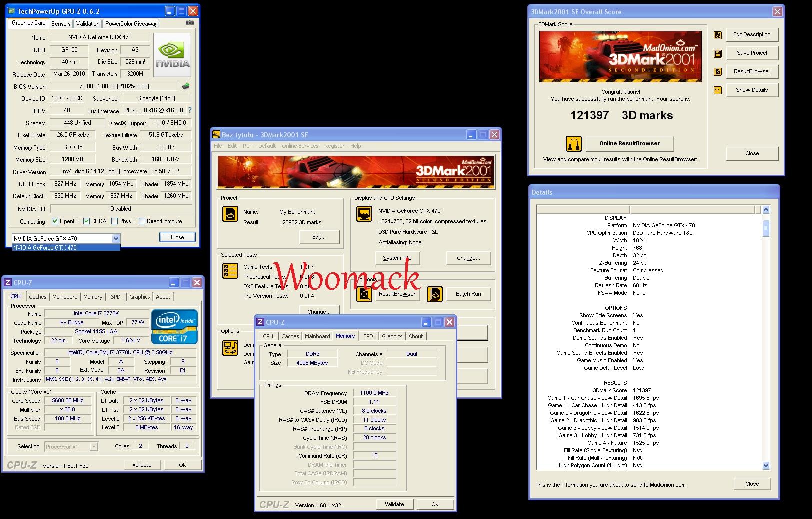This screenshot has width=812, height=519.
Task: Click the BIOS Version field in GPU-Z
Action: click(x=114, y=86)
